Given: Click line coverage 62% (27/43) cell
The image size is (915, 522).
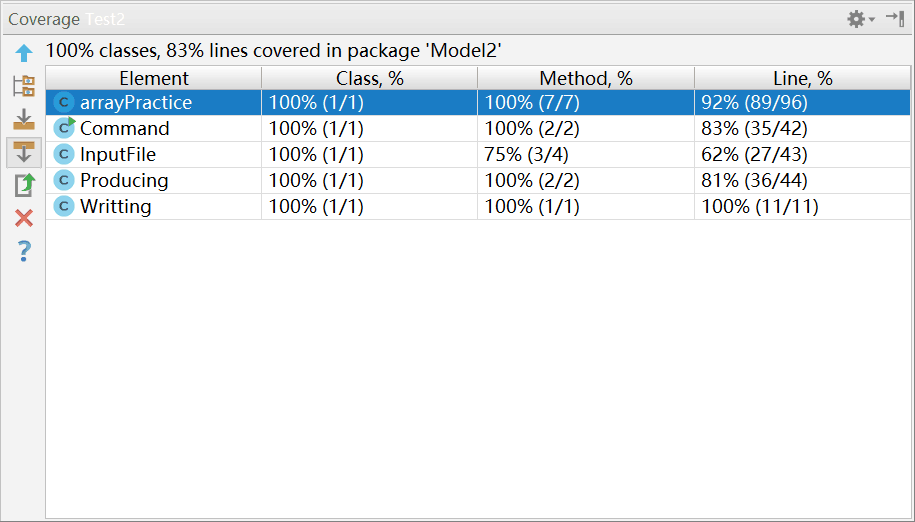Looking at the screenshot, I should [802, 155].
